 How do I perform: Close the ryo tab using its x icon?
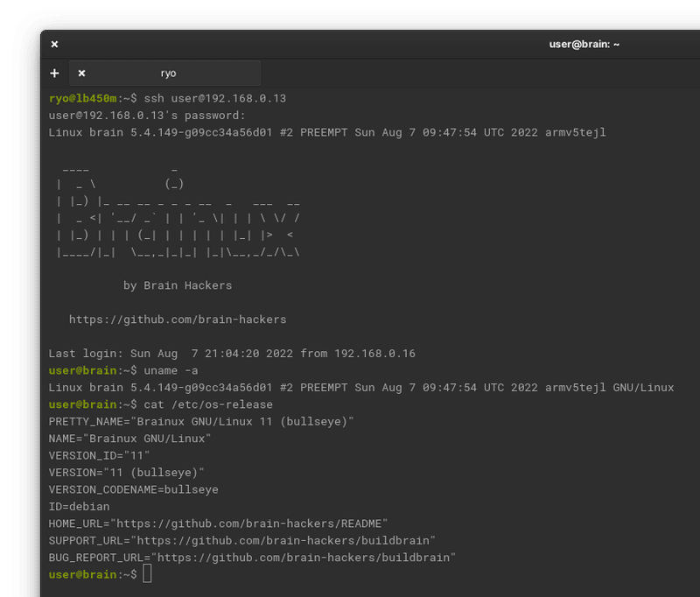coord(81,74)
